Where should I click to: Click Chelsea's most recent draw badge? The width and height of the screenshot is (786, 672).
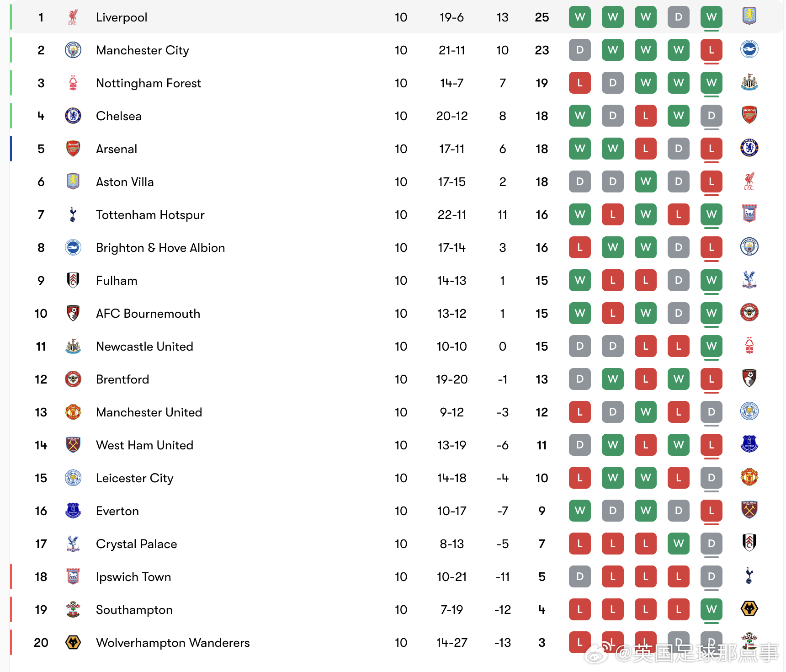pos(711,116)
